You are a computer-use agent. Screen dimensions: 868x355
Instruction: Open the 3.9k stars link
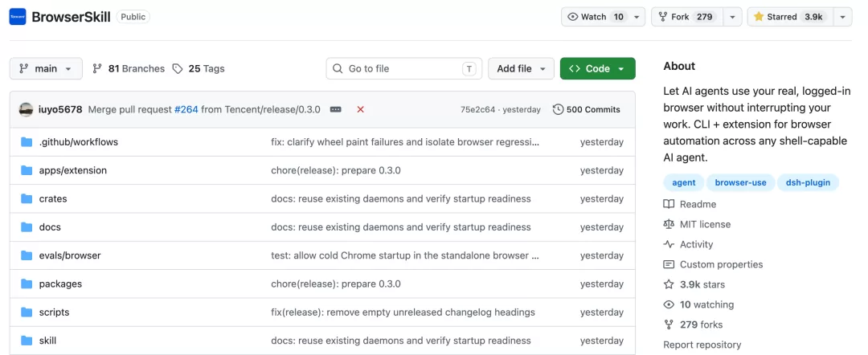(694, 284)
